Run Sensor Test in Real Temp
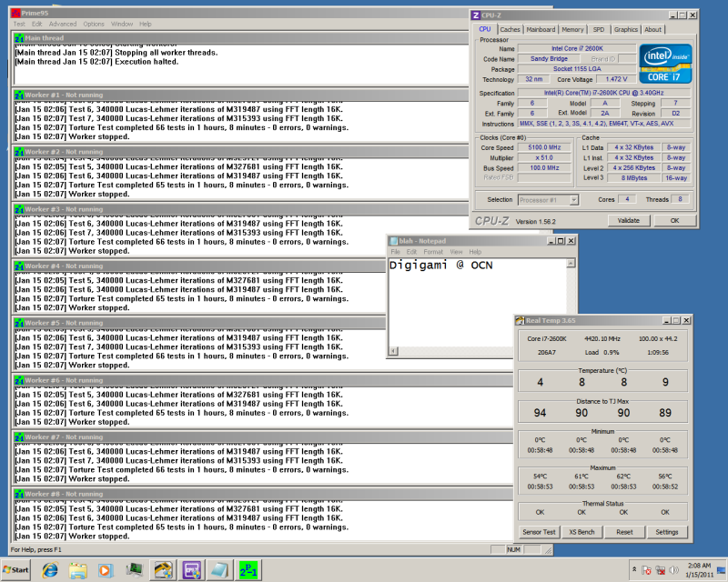Viewport: 728px width, 582px height. pos(539,532)
